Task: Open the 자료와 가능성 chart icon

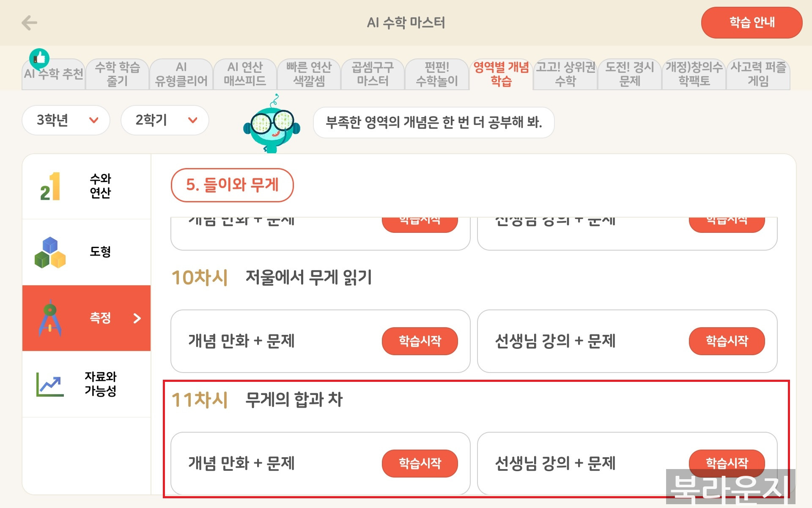Action: [x=50, y=384]
